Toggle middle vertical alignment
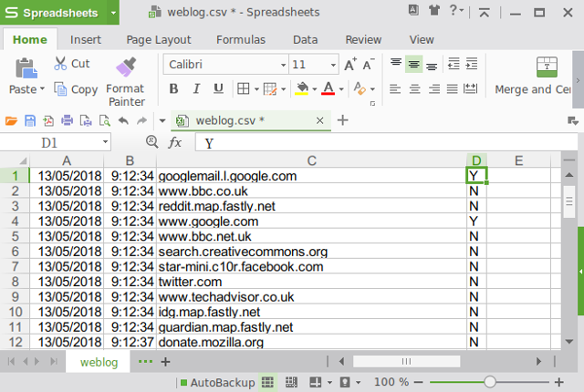The image size is (584, 392). (x=413, y=64)
